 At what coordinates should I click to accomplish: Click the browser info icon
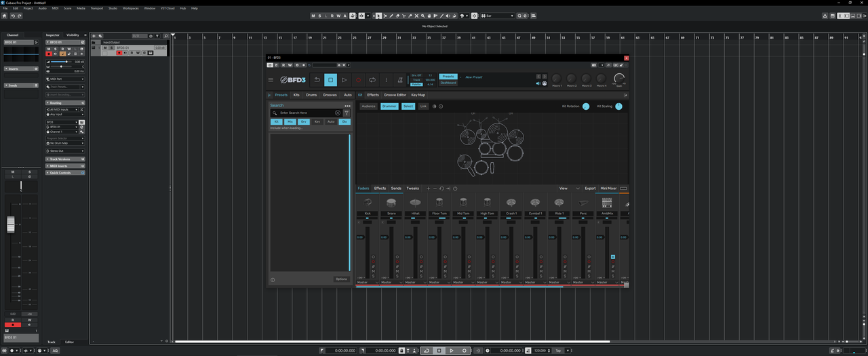[x=273, y=279]
